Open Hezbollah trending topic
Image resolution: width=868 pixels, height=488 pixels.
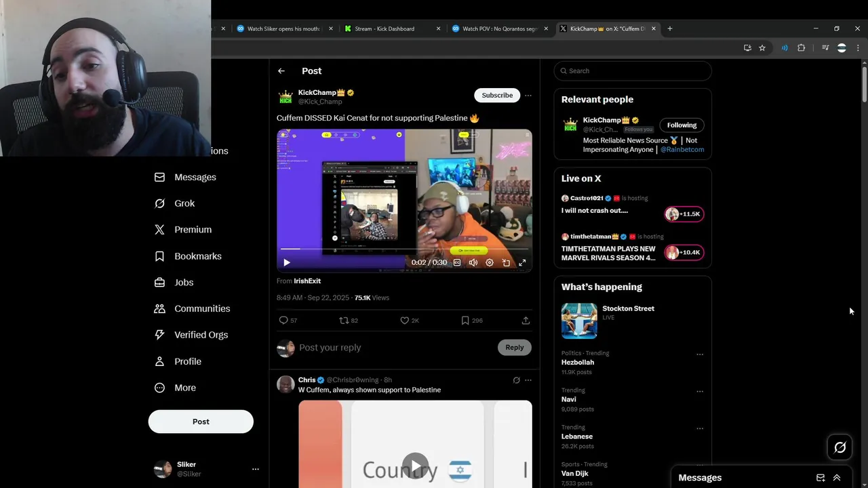pos(578,363)
